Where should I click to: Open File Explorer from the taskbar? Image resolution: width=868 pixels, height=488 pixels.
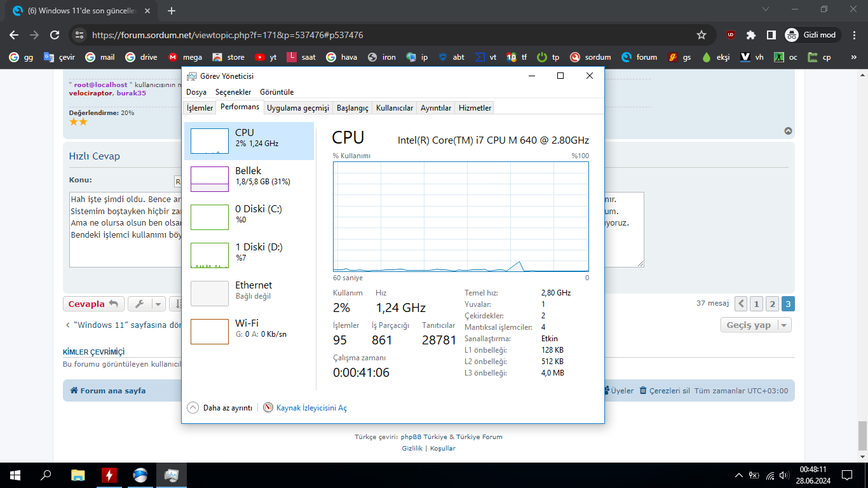(78, 475)
